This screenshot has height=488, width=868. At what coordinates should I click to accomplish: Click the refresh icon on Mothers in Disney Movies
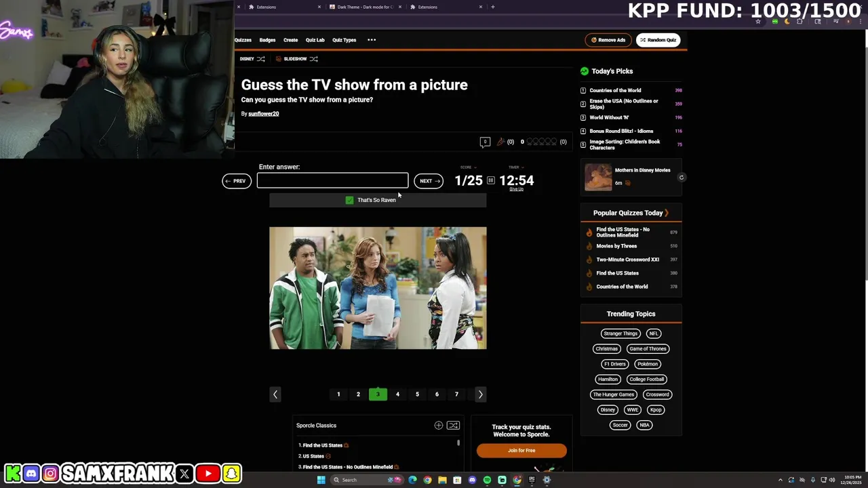pyautogui.click(x=682, y=178)
